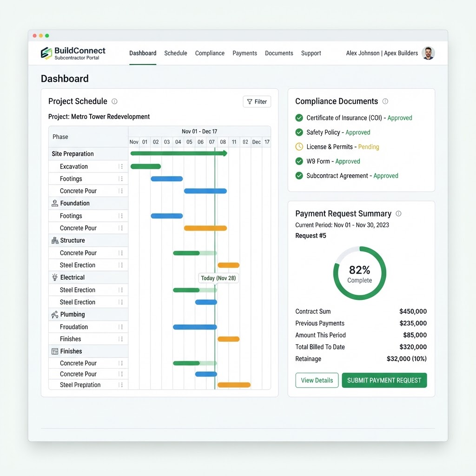
Task: Click the Total Billed To Date $320,000
Action: 413,347
